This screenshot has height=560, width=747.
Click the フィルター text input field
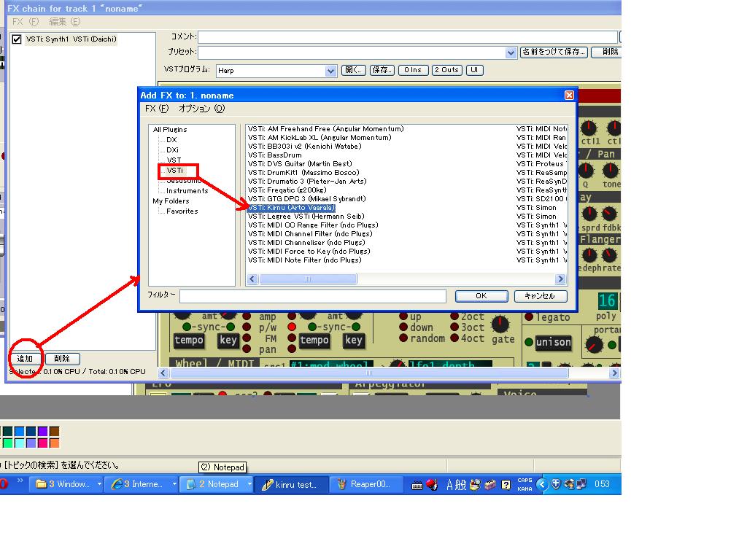click(x=313, y=296)
